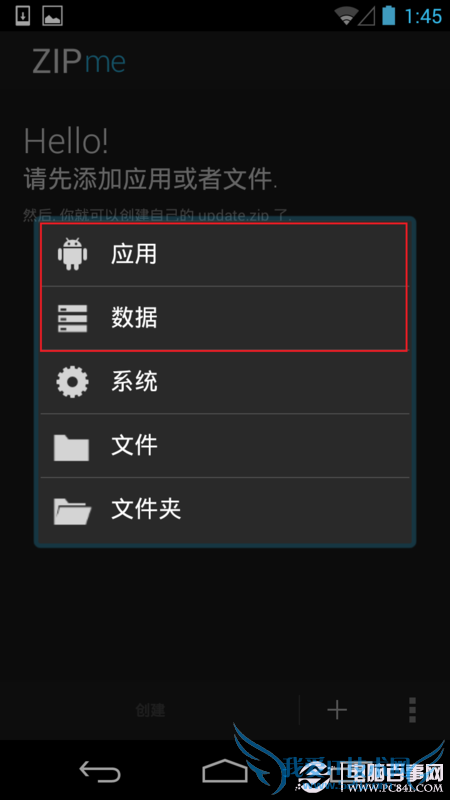Tap the 创建 button
Image resolution: width=450 pixels, height=800 pixels.
(150, 710)
